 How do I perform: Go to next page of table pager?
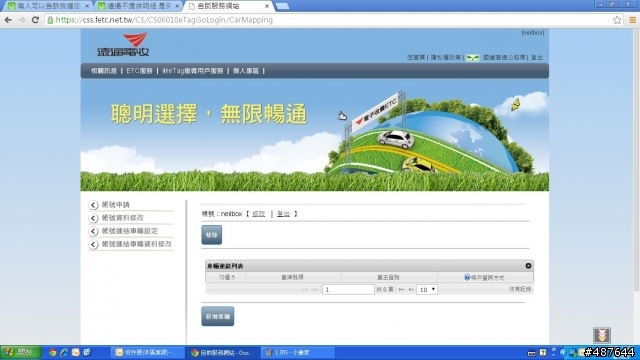pyautogui.click(x=402, y=289)
